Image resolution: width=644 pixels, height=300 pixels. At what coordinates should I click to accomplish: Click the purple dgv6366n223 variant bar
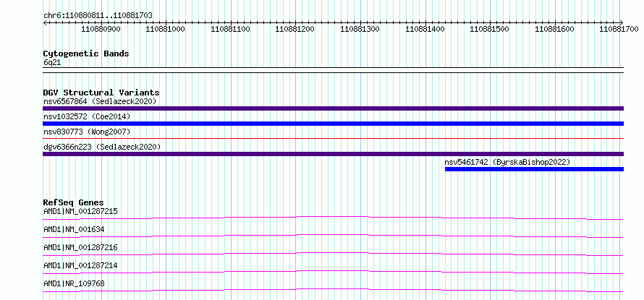click(x=333, y=154)
